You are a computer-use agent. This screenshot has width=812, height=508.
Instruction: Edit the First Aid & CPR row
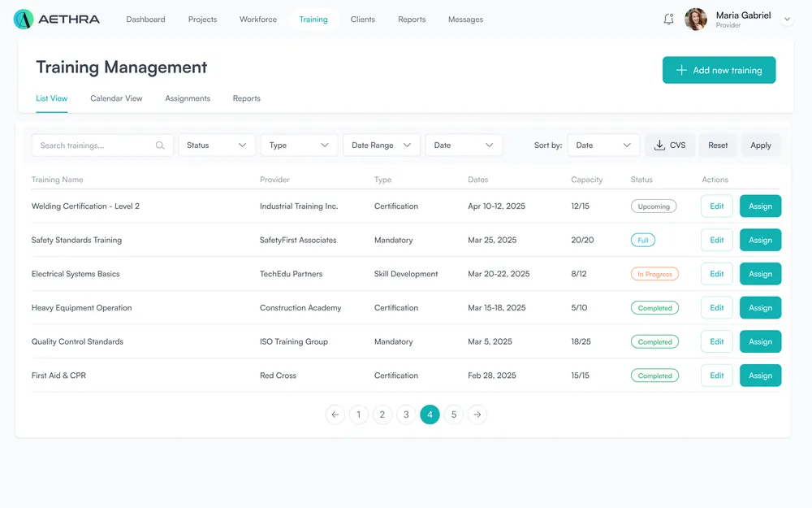717,376
